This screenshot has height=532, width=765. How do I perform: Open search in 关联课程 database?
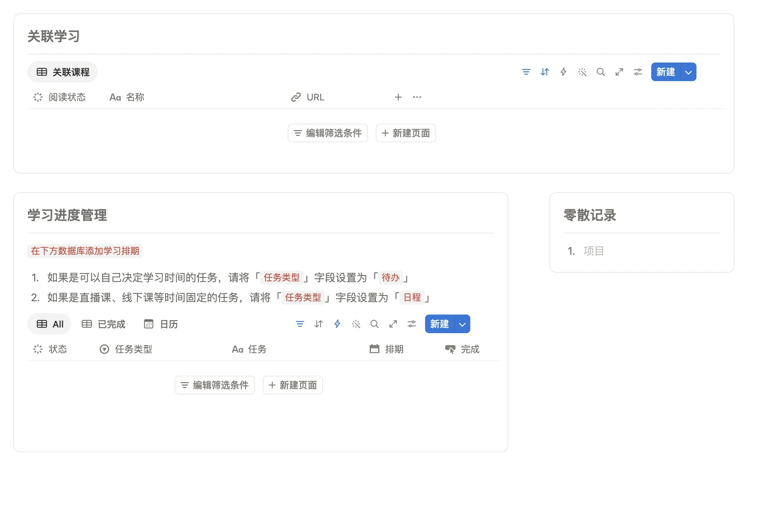600,72
